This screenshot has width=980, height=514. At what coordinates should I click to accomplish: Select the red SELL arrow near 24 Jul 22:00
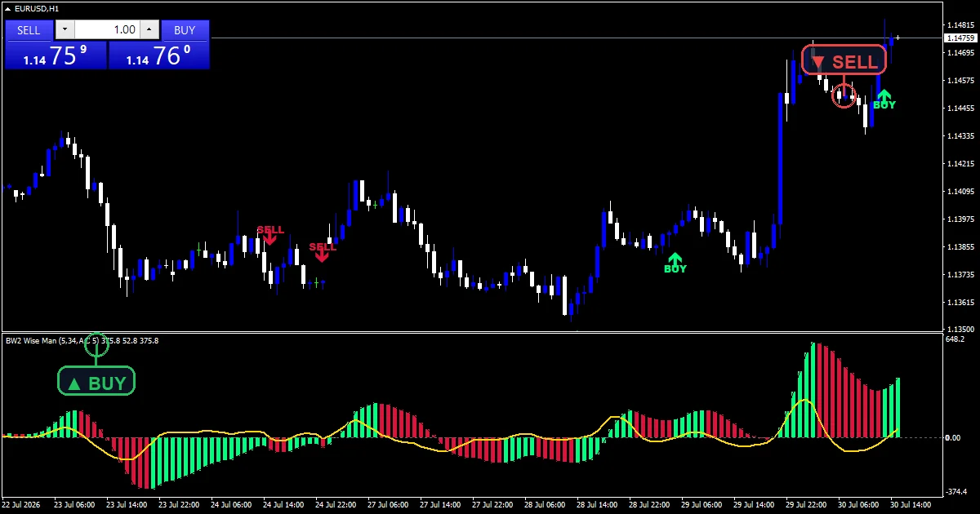coord(322,251)
